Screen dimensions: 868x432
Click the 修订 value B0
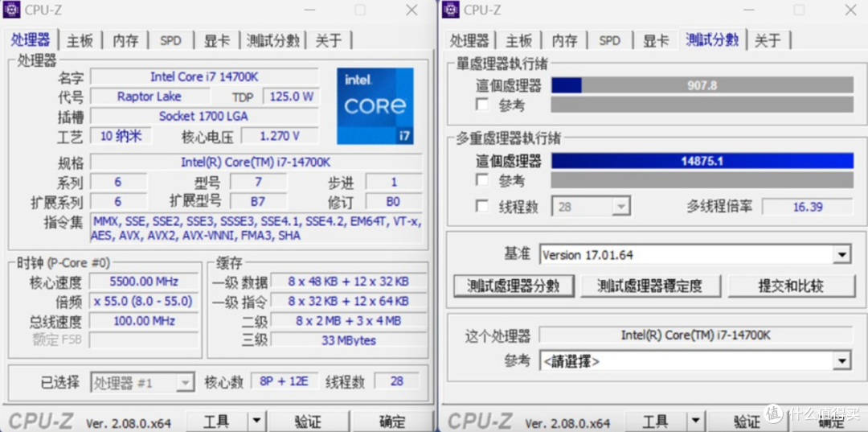click(x=394, y=201)
